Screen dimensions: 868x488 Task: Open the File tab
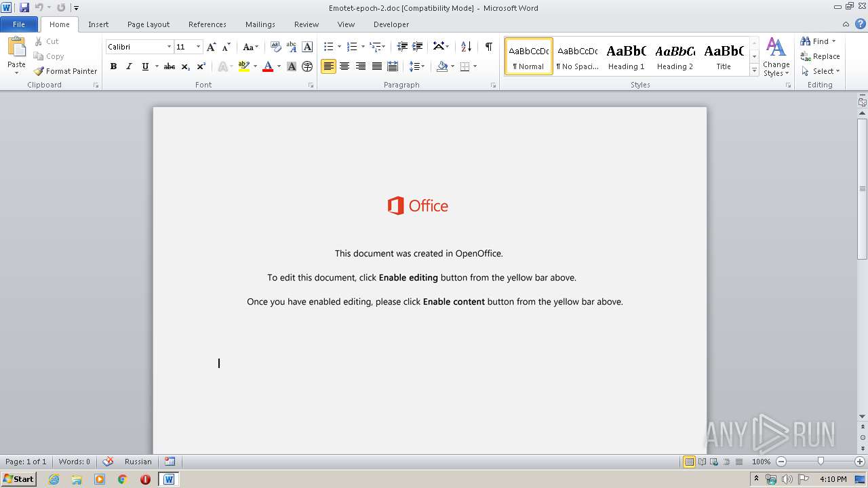click(x=19, y=24)
